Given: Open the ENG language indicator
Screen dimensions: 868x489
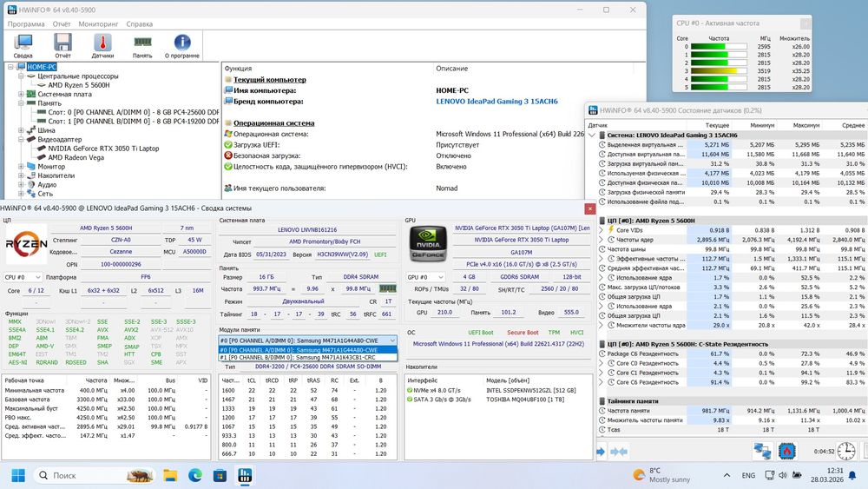Looking at the screenshot, I should [x=748, y=475].
